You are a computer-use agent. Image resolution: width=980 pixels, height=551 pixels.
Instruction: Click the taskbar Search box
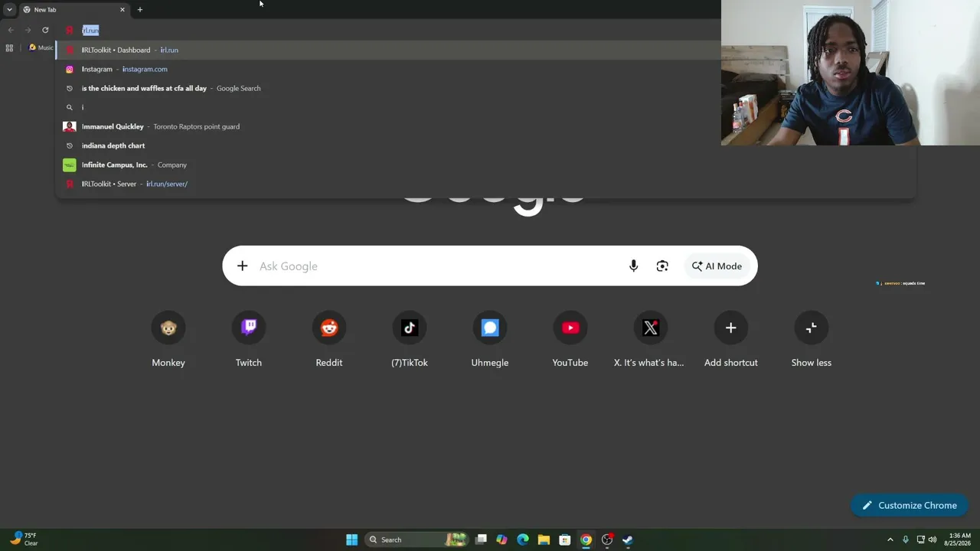[416, 540]
